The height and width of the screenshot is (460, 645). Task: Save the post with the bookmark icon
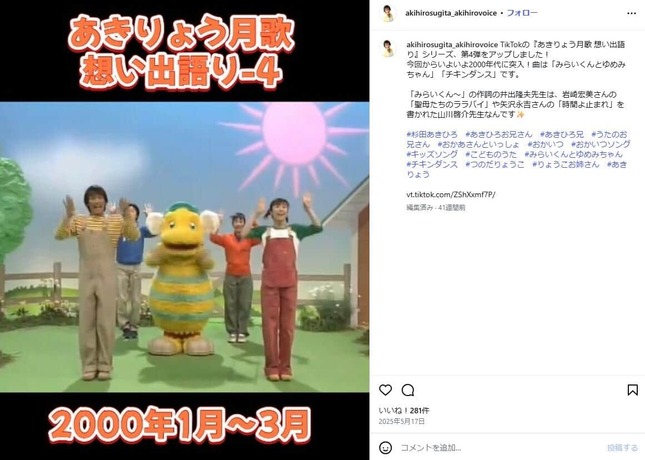tap(632, 390)
